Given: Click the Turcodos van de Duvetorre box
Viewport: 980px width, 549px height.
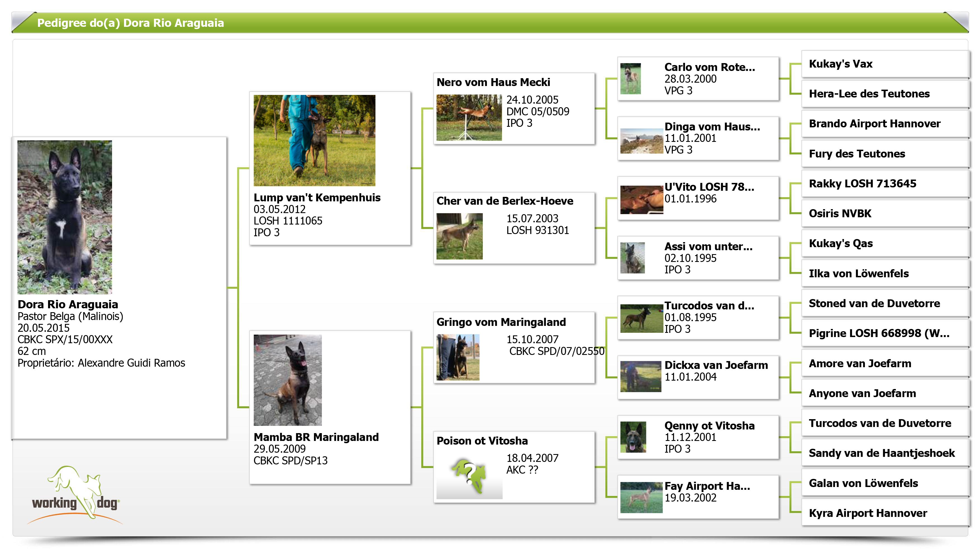Looking at the screenshot, I should (885, 423).
